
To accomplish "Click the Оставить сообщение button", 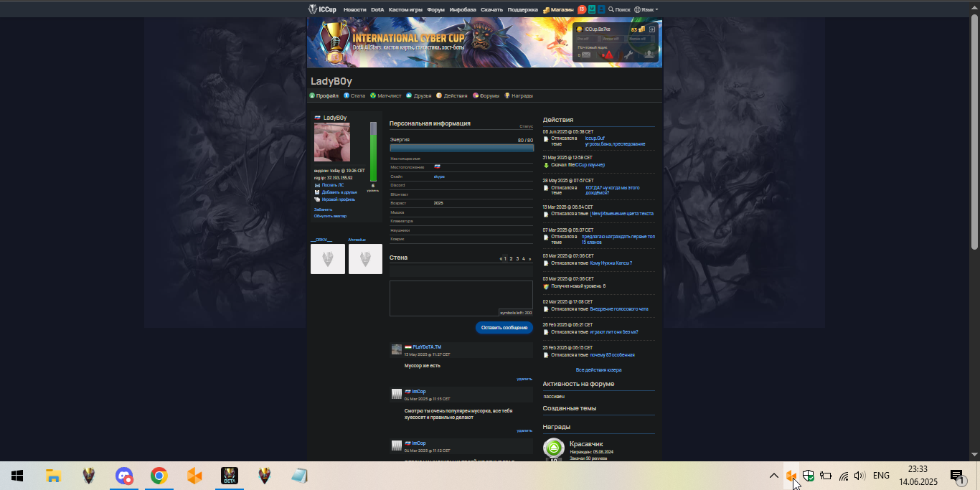I will (x=504, y=327).
